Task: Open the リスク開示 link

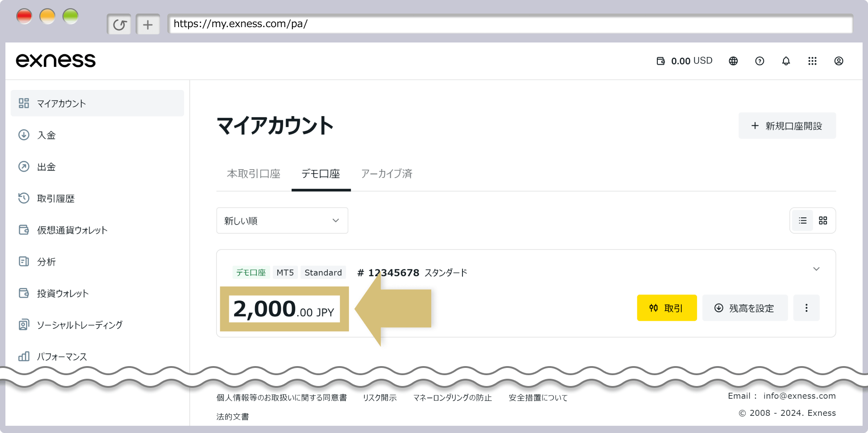Action: tap(380, 397)
